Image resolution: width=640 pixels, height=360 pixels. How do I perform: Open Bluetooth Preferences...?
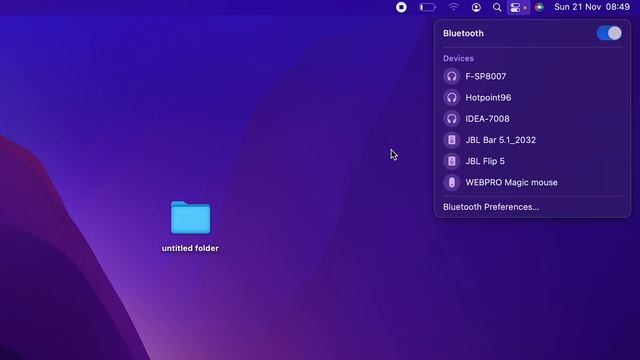click(x=491, y=207)
